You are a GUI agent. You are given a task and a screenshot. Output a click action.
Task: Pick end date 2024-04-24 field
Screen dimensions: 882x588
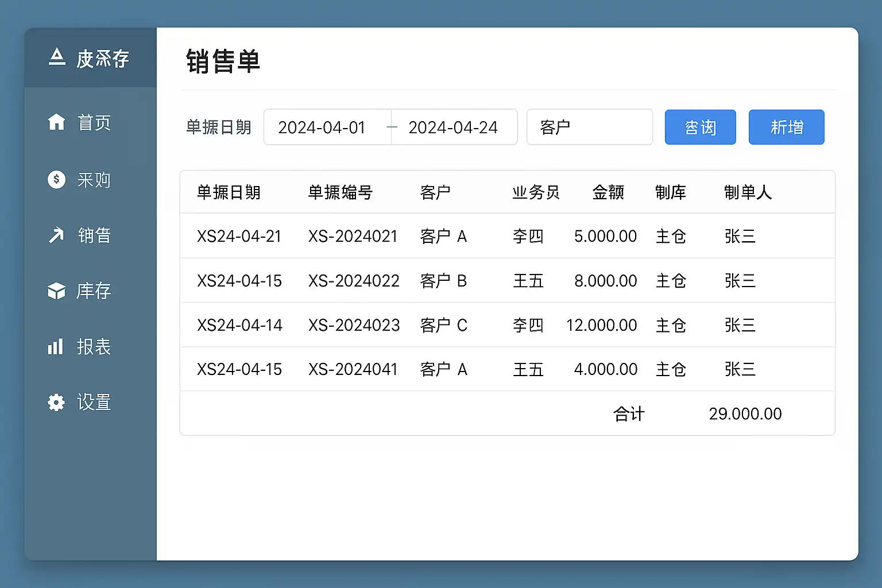[x=454, y=127]
